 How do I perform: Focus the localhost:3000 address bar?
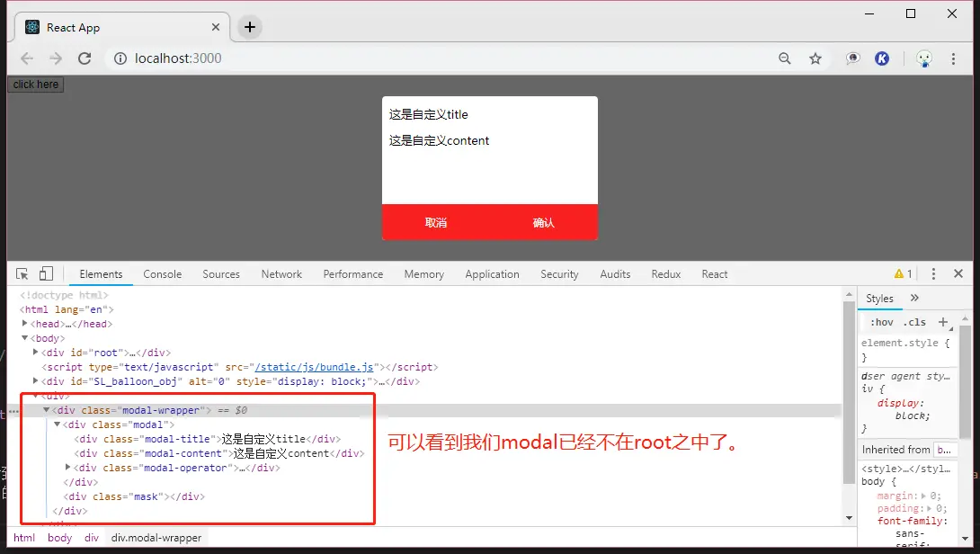178,58
